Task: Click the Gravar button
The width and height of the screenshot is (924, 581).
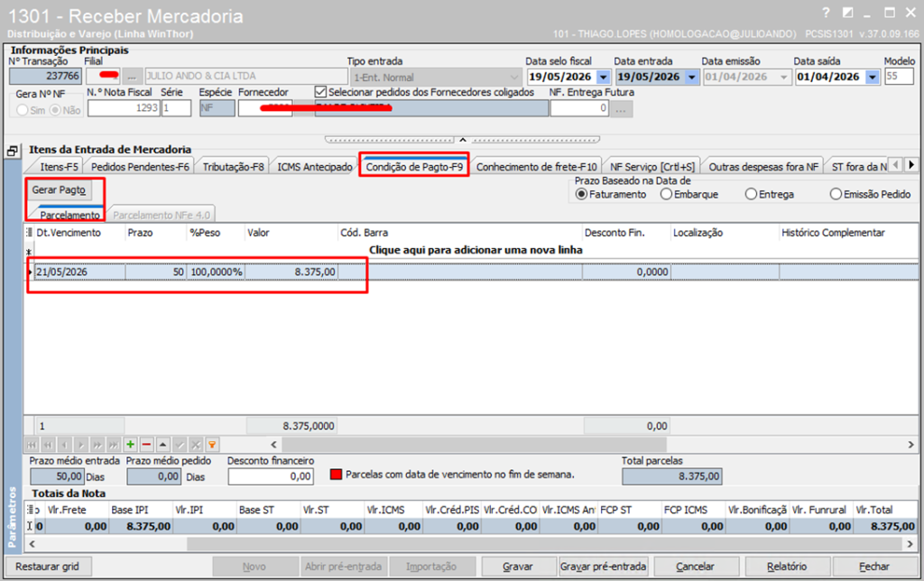Action: [518, 567]
